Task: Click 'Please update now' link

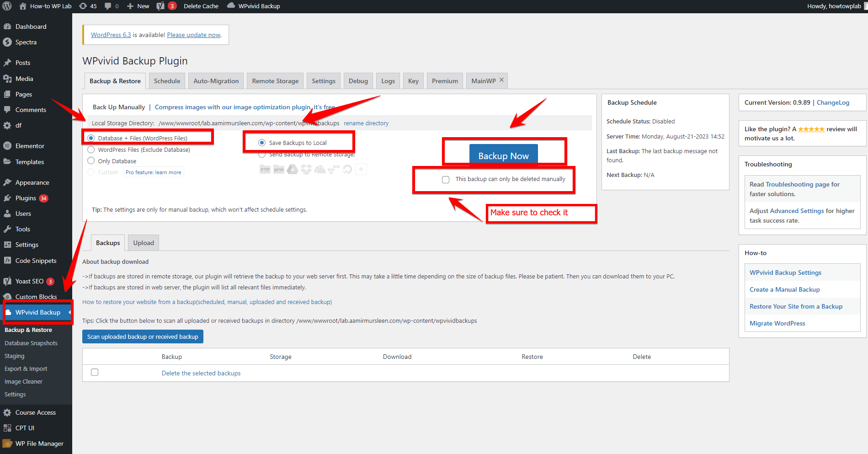Action: coord(194,35)
